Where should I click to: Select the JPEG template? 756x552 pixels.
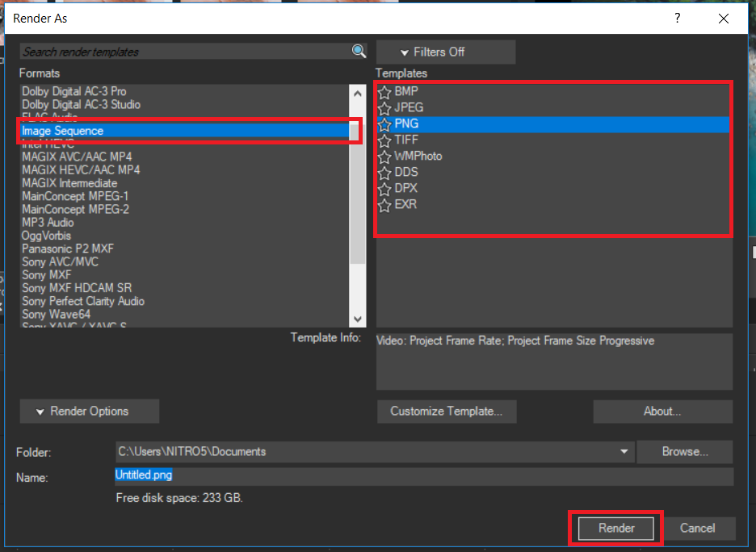[553, 108]
